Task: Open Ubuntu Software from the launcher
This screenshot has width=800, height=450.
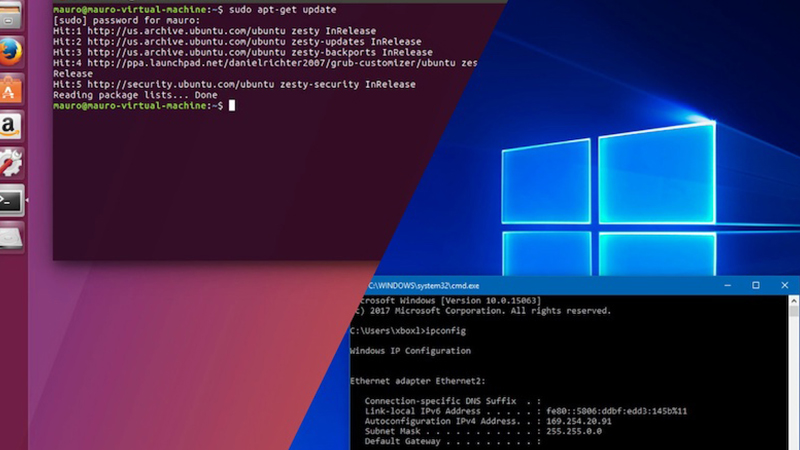Action: tap(11, 90)
